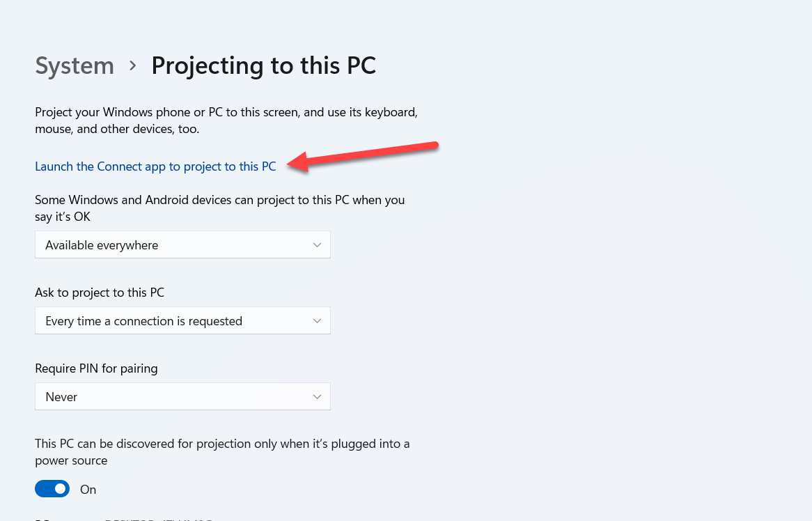Screen dimensions: 812x521
Task: Click the chevron arrow on Available everywhere box
Action: click(317, 245)
